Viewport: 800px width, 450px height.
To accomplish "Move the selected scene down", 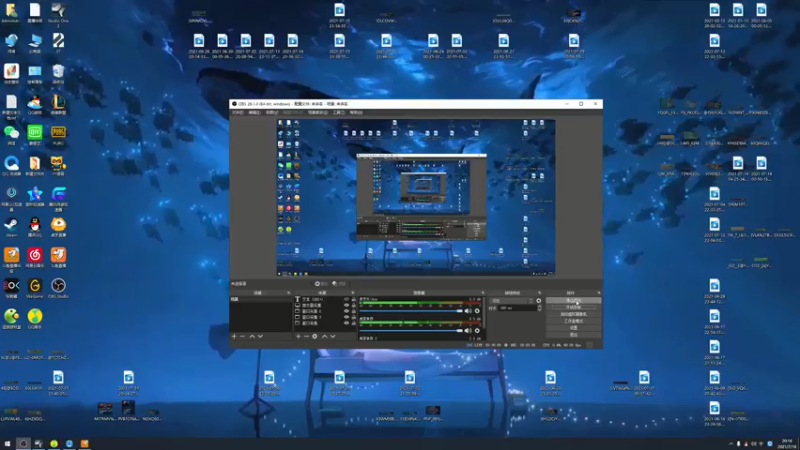I will [x=260, y=337].
